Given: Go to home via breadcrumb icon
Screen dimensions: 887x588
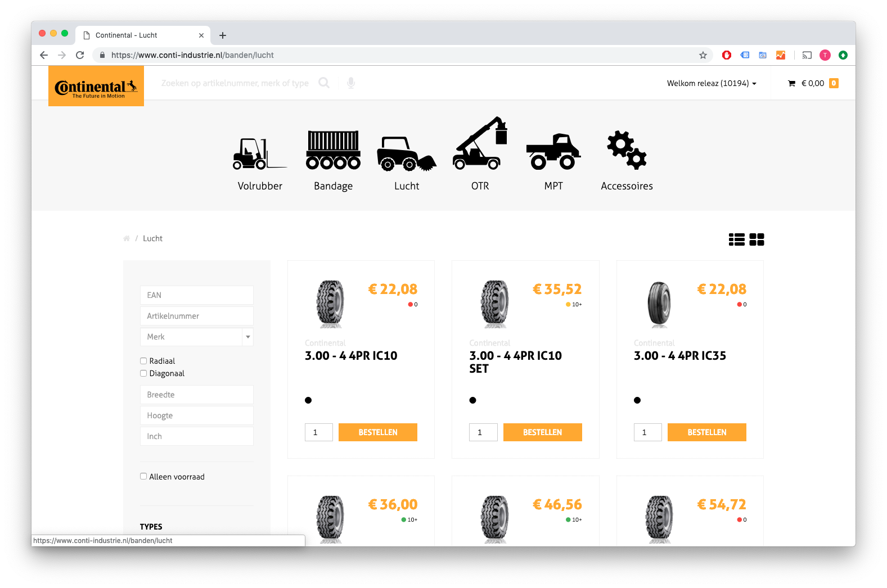Looking at the screenshot, I should pos(127,238).
